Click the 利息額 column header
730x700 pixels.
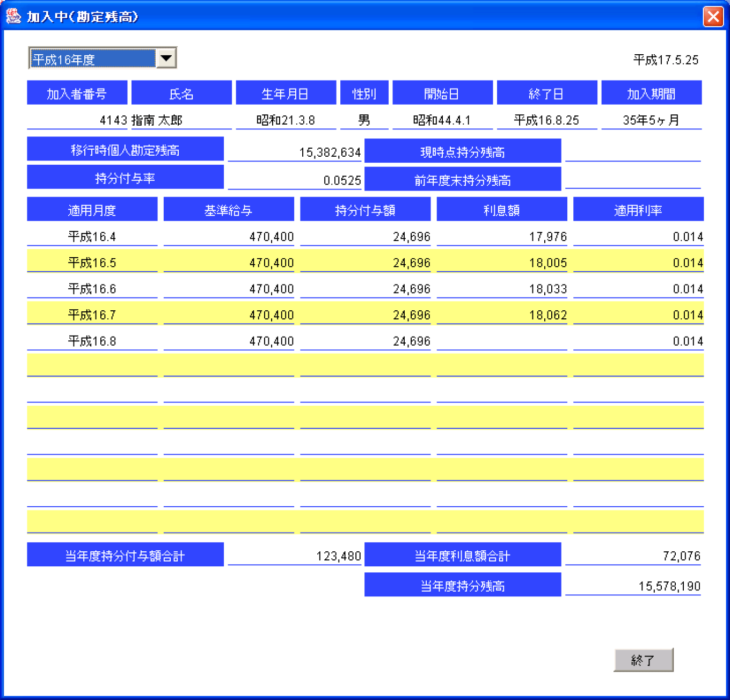pos(502,209)
